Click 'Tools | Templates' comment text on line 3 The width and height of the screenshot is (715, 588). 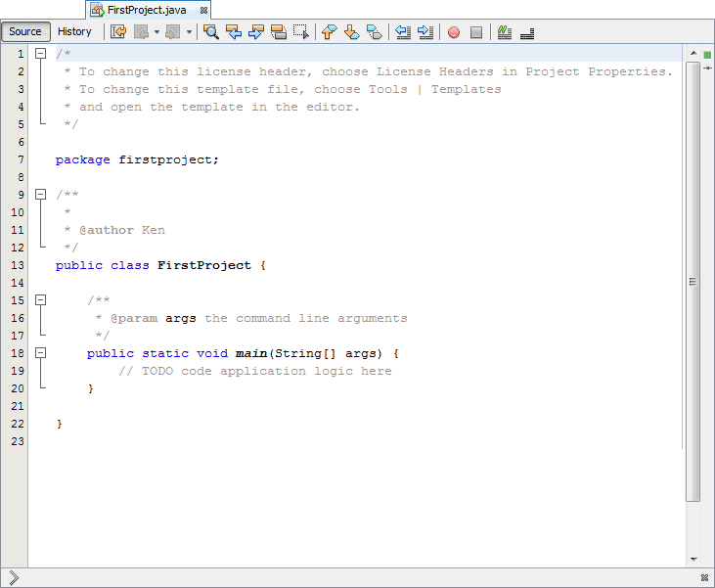(434, 89)
